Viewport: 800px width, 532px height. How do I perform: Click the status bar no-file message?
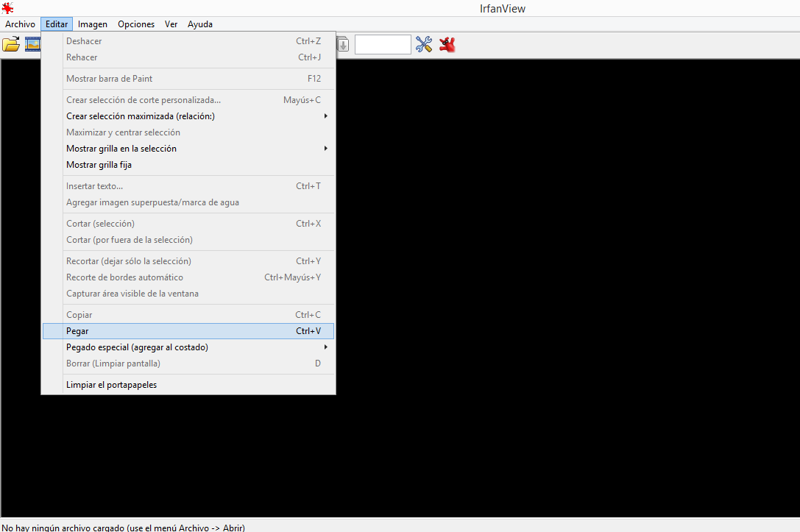pyautogui.click(x=123, y=528)
